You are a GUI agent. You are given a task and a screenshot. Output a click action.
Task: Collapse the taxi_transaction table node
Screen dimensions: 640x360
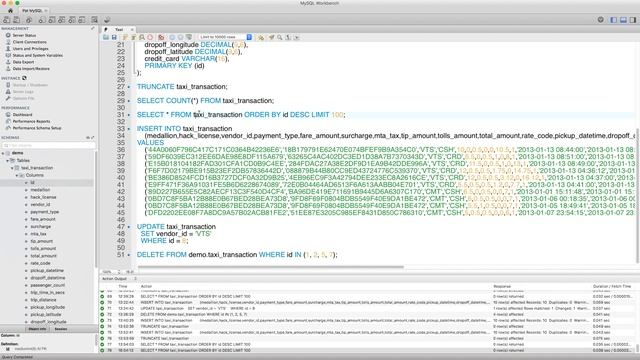[x=12, y=168]
